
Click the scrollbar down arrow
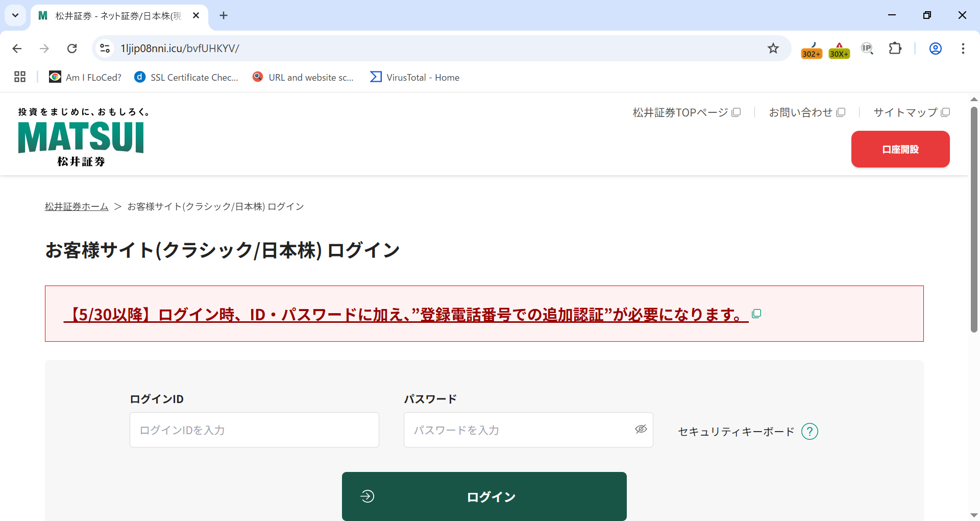click(x=974, y=515)
